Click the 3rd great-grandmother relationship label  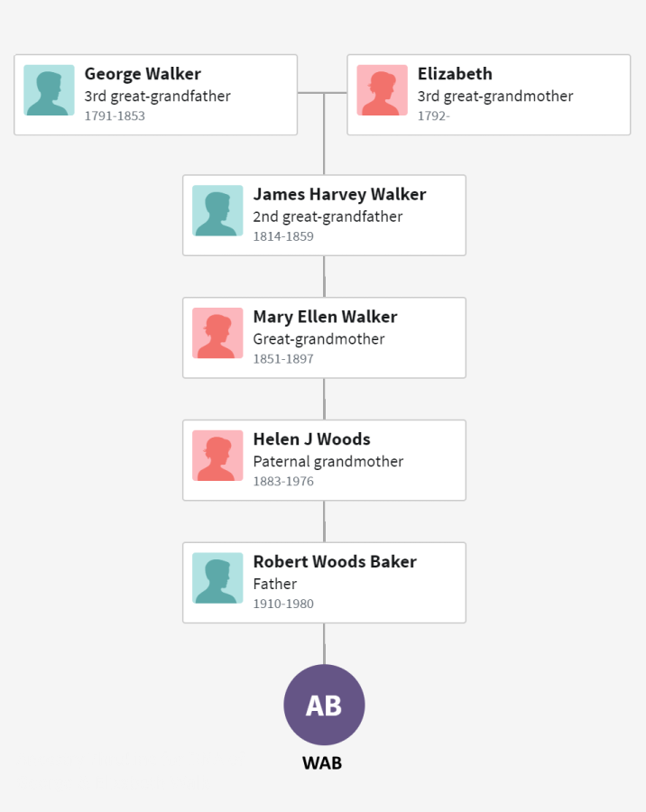[495, 96]
